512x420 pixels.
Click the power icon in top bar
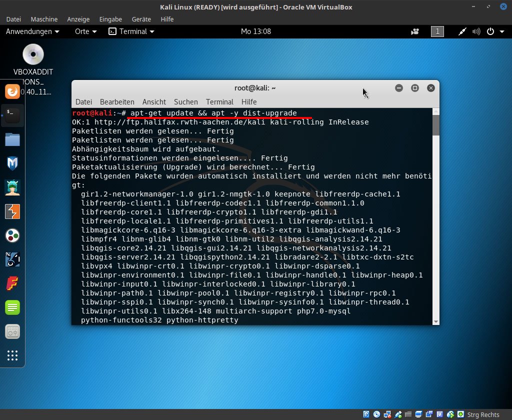coord(490,31)
